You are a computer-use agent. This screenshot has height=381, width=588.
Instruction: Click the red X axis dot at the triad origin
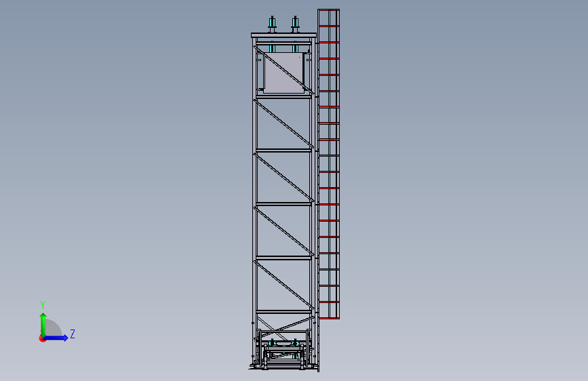(42, 338)
